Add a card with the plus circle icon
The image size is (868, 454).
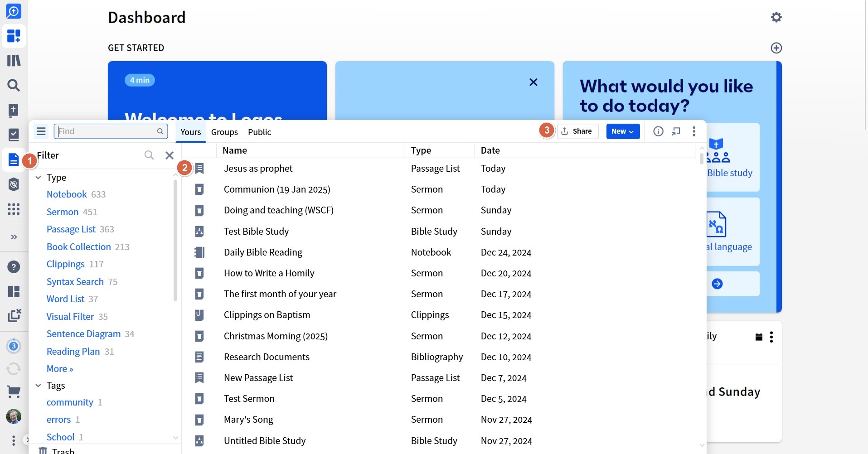(776, 48)
